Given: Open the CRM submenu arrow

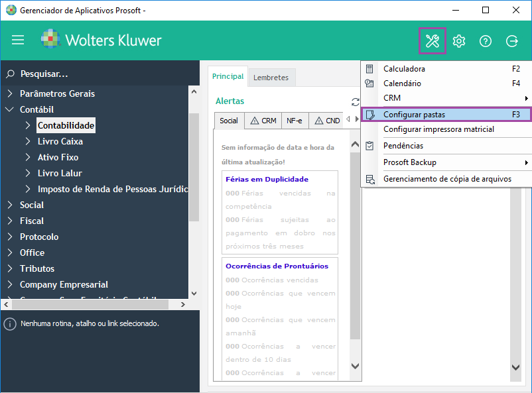Looking at the screenshot, I should tap(526, 98).
